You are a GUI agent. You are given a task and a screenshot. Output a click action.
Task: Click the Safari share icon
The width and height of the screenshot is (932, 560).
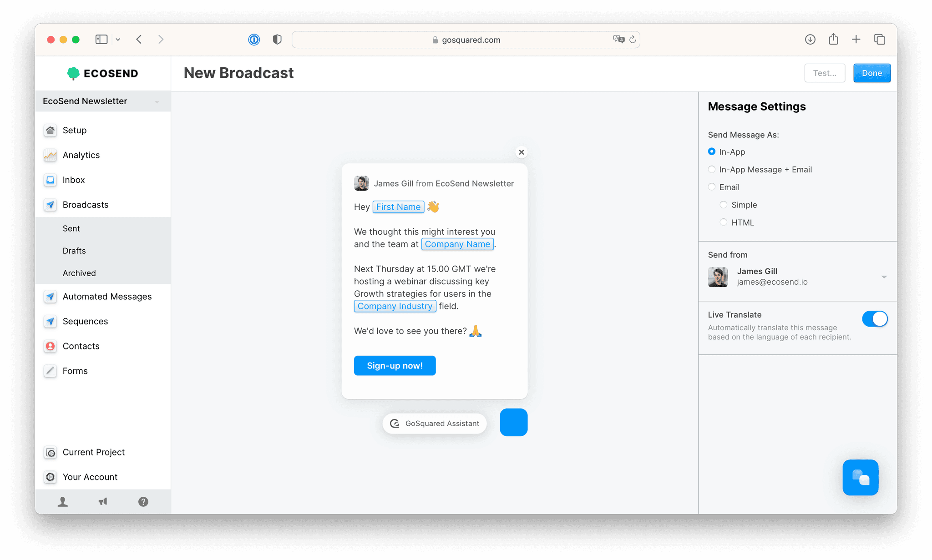(x=833, y=39)
